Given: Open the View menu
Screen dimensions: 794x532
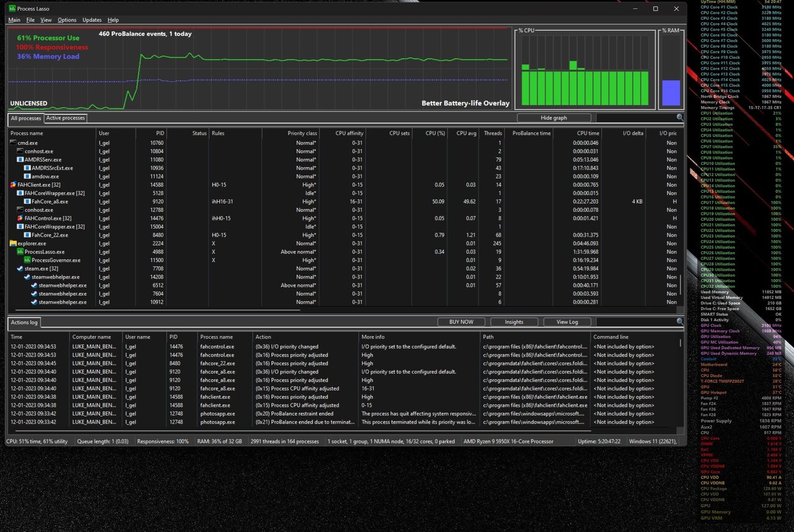Looking at the screenshot, I should (x=46, y=20).
